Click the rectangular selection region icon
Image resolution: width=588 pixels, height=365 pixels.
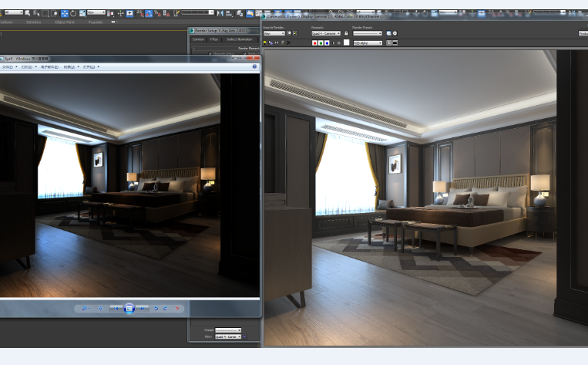coord(45,14)
